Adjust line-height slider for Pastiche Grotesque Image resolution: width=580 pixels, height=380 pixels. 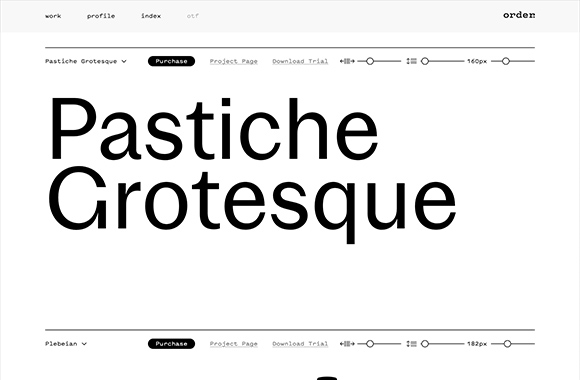coord(442,61)
